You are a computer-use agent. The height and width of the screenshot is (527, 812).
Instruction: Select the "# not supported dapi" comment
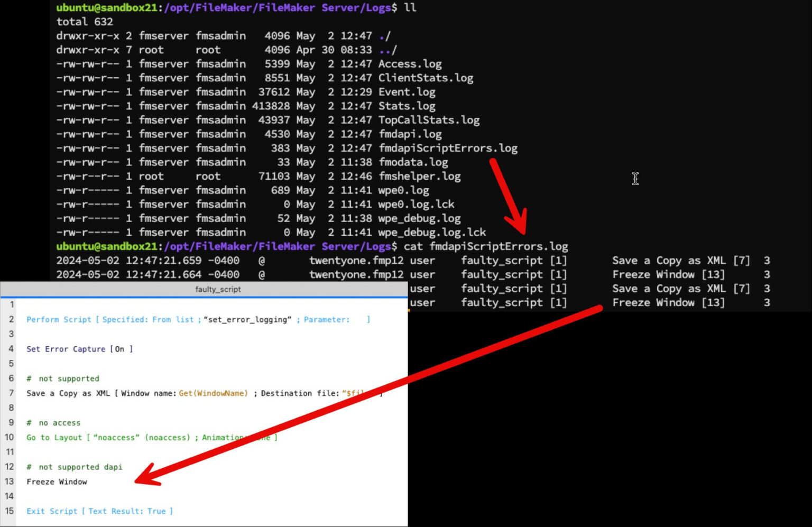[x=74, y=467]
